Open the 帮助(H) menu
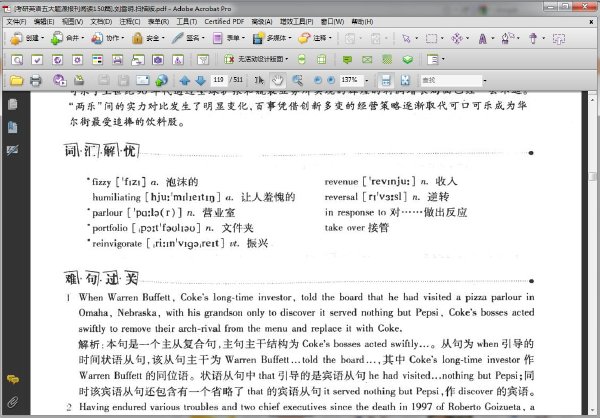Viewport: 600px width, 418px height. tap(362, 22)
